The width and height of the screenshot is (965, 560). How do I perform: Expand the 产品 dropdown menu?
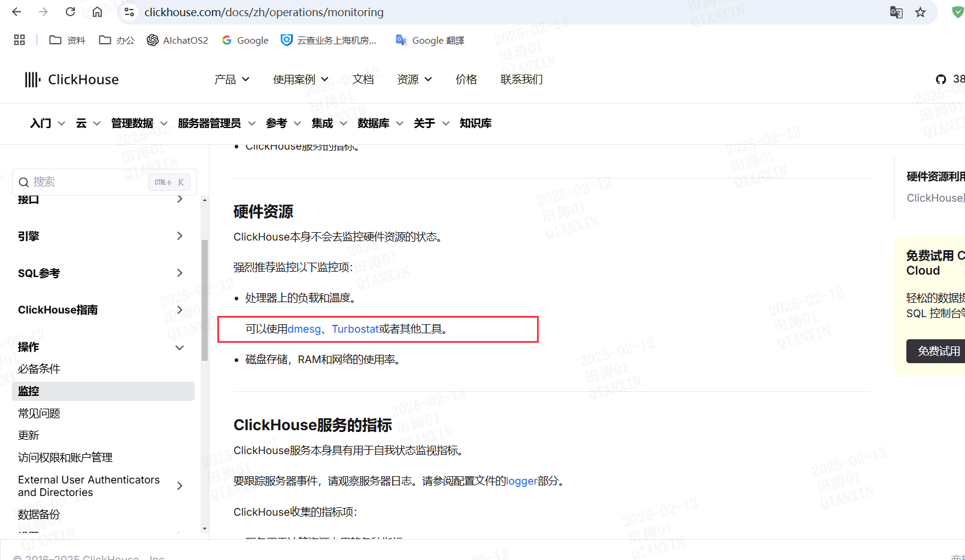pos(232,79)
